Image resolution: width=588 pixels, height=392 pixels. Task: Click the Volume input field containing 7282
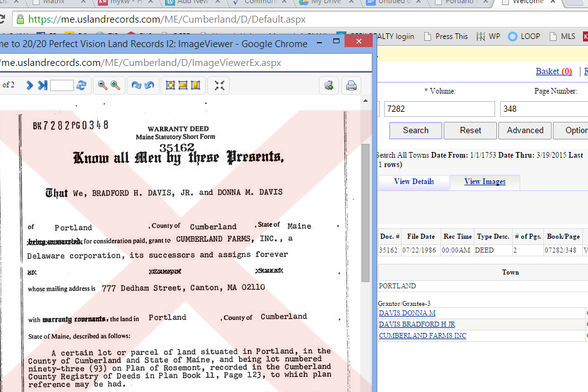(x=439, y=109)
